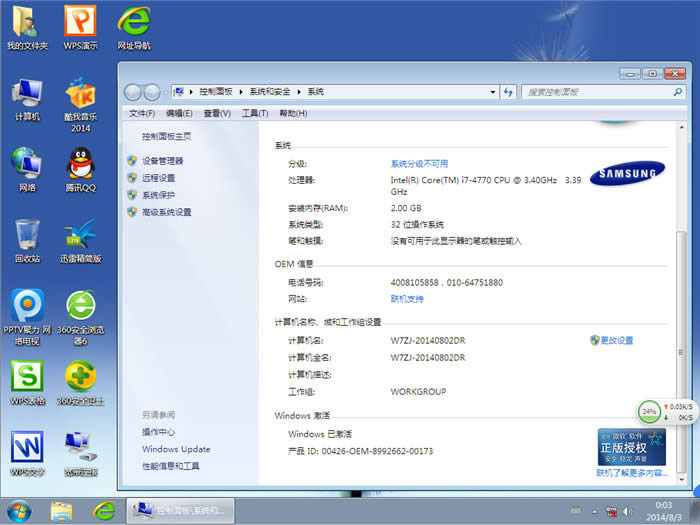Click the 设备管理器 link in sidebar

[x=162, y=161]
